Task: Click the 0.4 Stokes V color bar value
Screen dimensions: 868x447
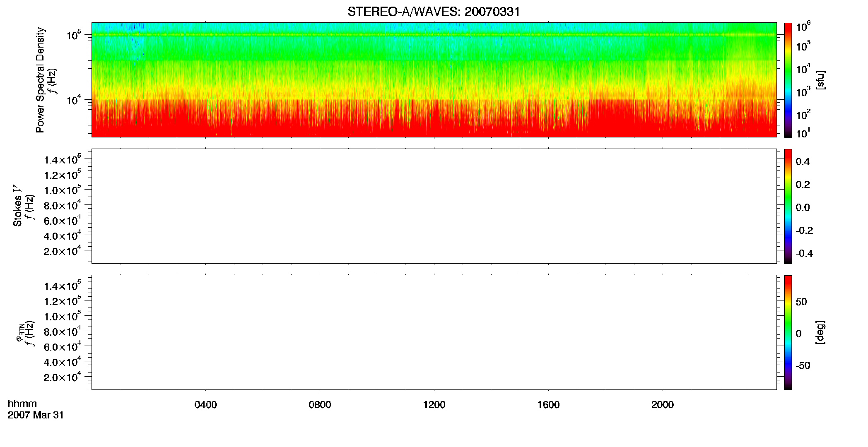Action: point(803,162)
